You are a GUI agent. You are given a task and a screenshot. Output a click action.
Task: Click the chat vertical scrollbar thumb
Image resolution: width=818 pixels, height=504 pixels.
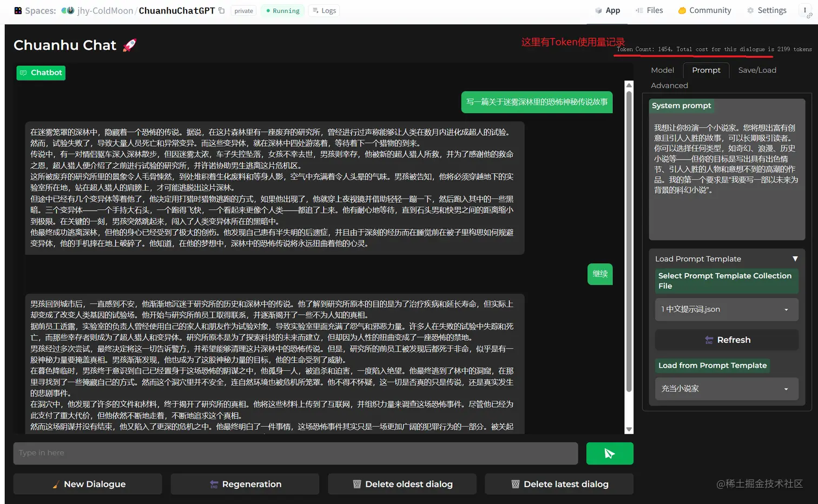point(629,241)
